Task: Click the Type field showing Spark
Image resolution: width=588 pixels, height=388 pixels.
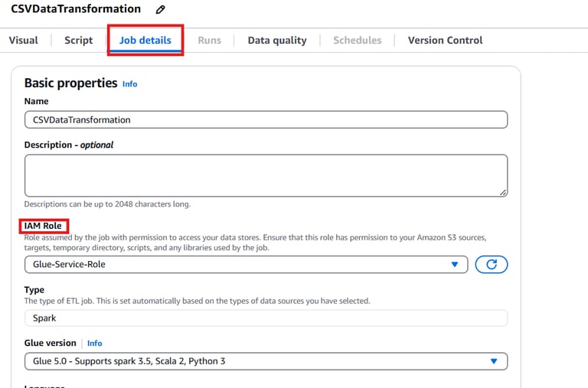Action: coord(266,318)
